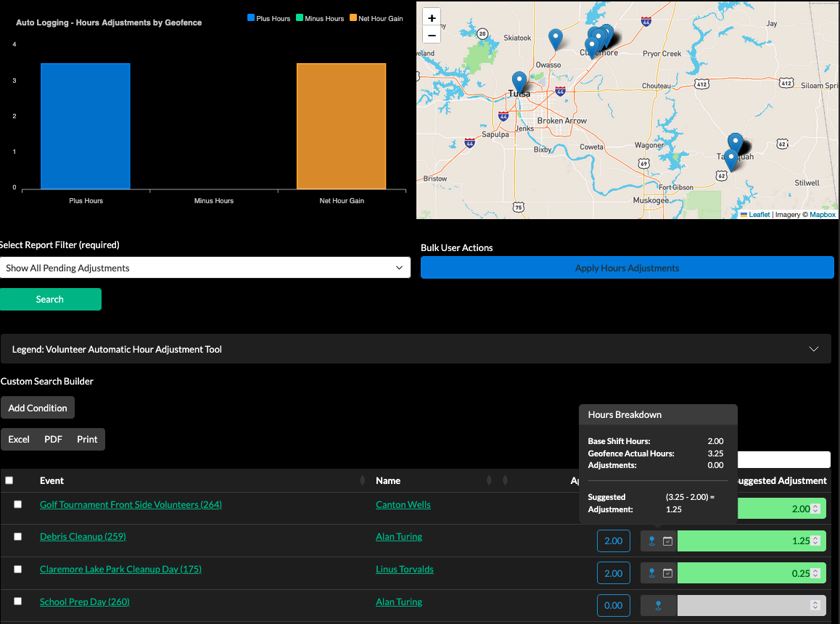The width and height of the screenshot is (840, 624).
Task: Click geofence pin icon in School Prep Day row
Action: [659, 605]
